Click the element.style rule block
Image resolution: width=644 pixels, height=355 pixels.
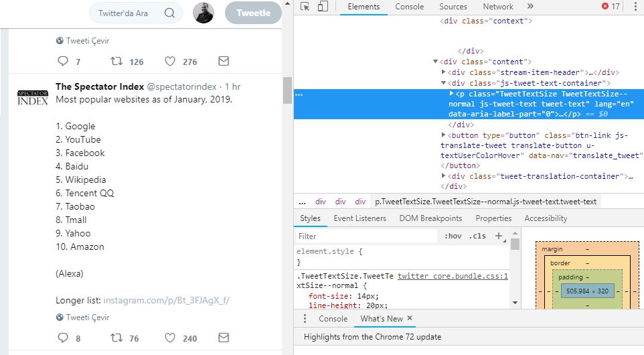(x=402, y=257)
